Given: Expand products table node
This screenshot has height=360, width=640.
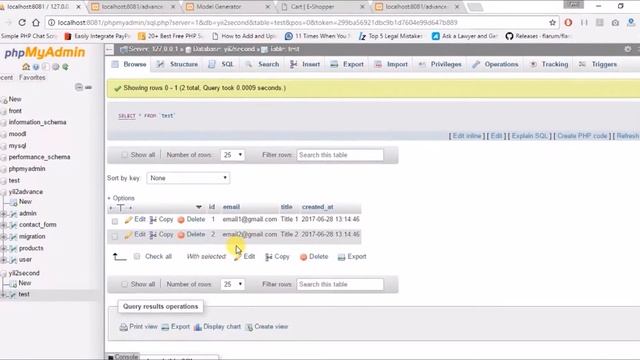Looking at the screenshot, I should coord(4,248).
